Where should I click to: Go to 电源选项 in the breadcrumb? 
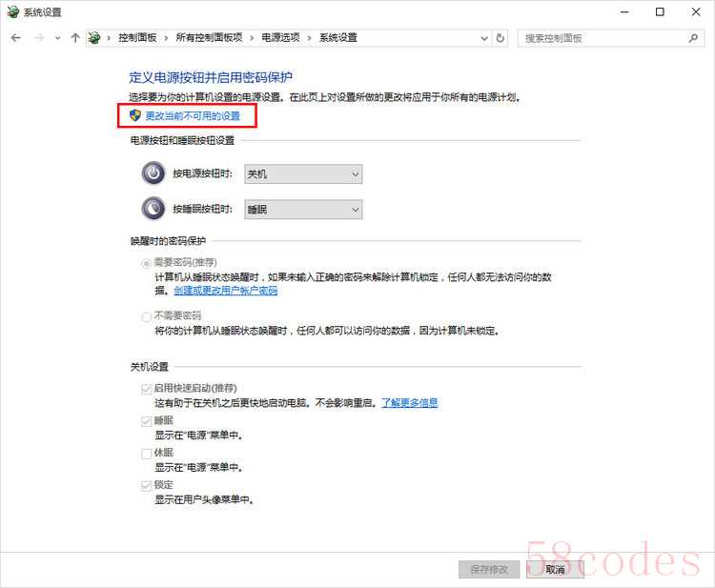pyautogui.click(x=280, y=38)
